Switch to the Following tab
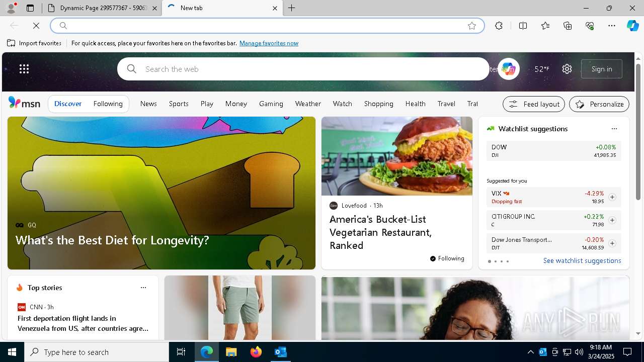The height and width of the screenshot is (362, 644). [x=108, y=104]
